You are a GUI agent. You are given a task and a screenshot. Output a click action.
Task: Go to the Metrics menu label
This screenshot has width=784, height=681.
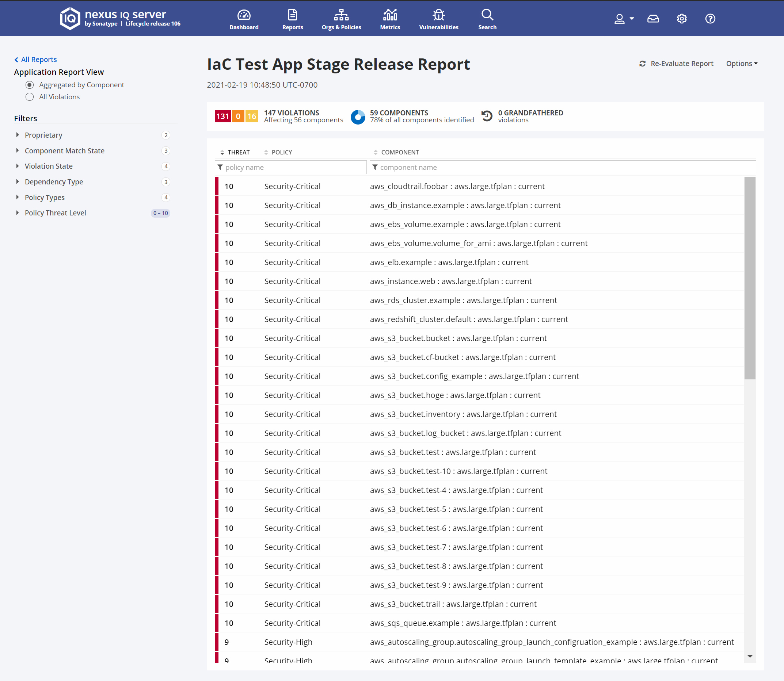coord(390,27)
